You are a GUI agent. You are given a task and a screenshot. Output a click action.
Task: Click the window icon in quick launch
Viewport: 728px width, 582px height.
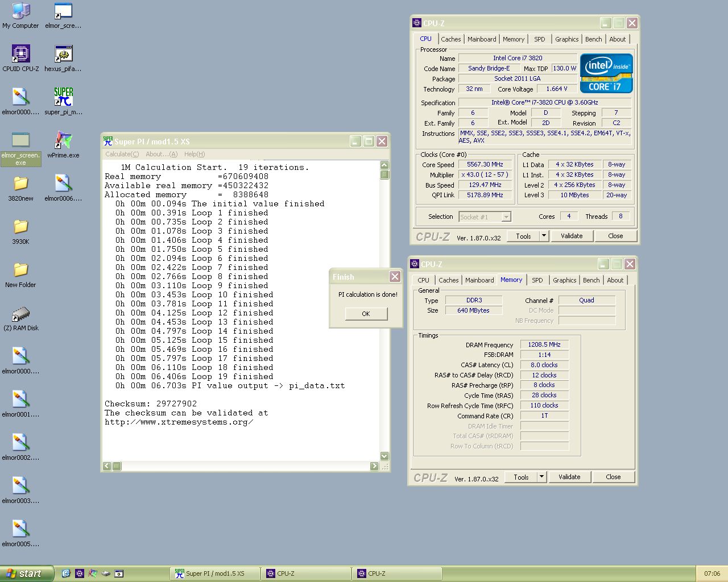pyautogui.click(x=119, y=573)
